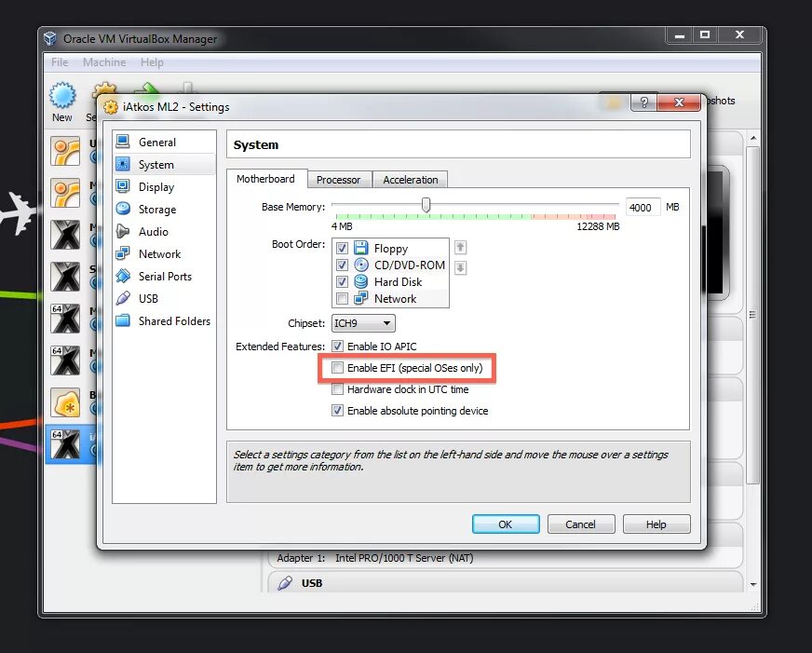Open Serial Ports settings category
Image resolution: width=812 pixels, height=653 pixels.
[x=164, y=276]
